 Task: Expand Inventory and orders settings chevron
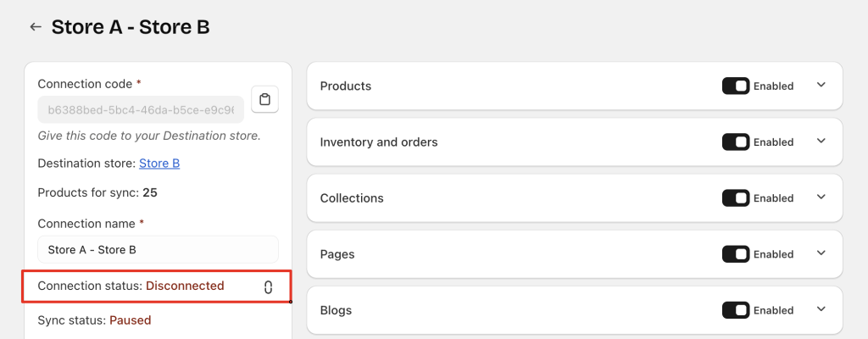click(x=820, y=141)
